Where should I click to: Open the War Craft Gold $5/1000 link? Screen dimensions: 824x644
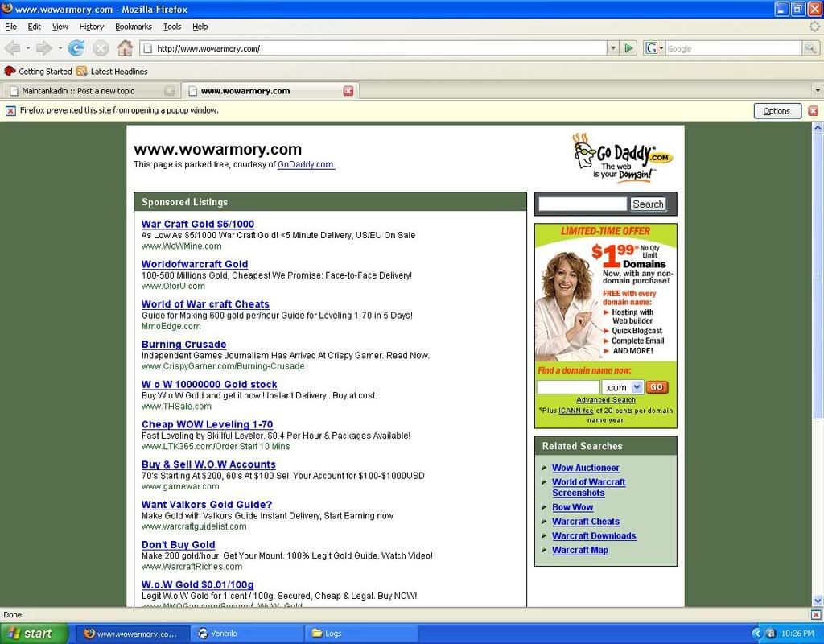pyautogui.click(x=198, y=224)
